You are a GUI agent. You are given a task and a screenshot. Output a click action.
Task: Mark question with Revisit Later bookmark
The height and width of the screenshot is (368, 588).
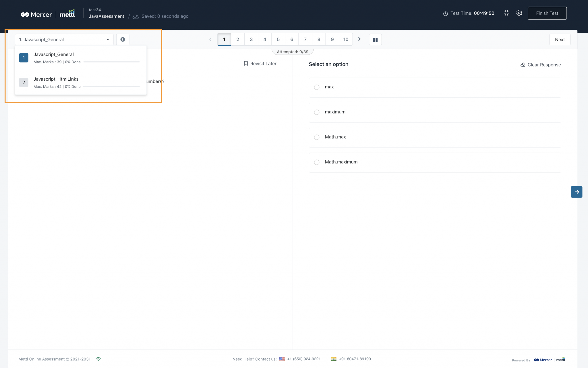click(x=260, y=63)
